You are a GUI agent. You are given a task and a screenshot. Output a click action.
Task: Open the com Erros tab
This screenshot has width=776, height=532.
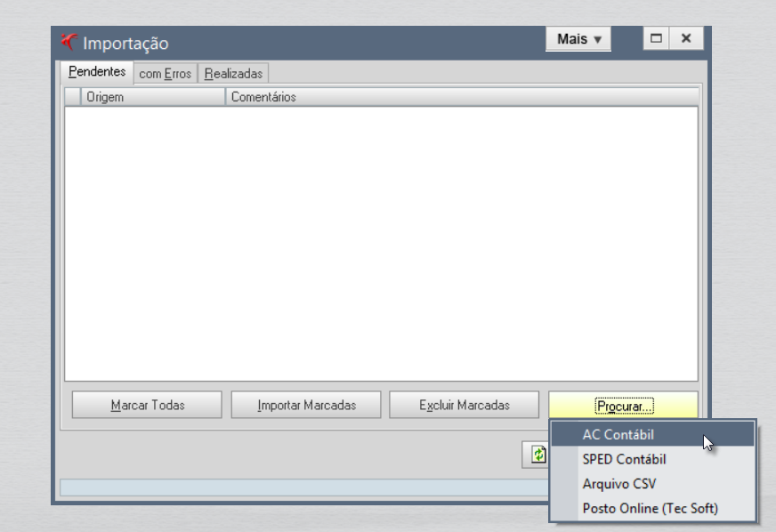coord(165,74)
